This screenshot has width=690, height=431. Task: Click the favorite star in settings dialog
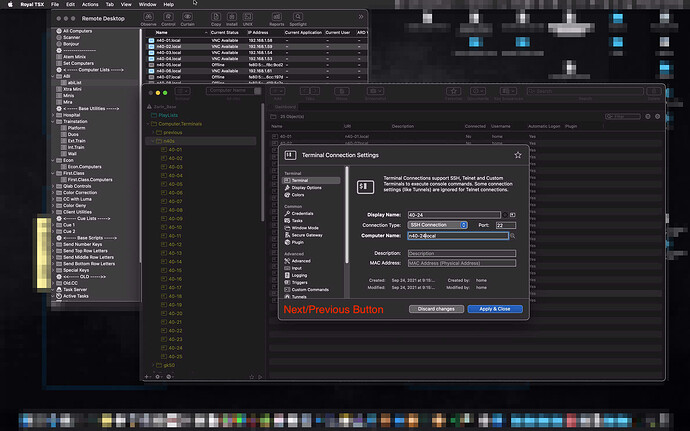(517, 155)
